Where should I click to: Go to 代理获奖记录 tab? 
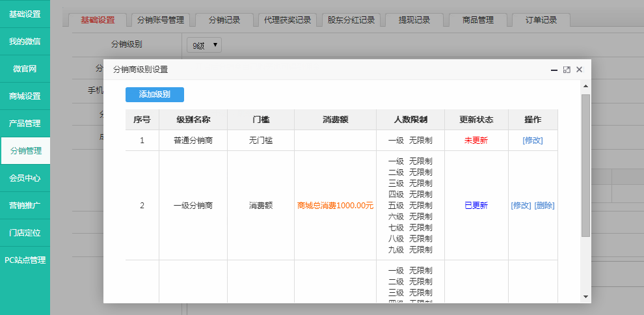click(287, 20)
